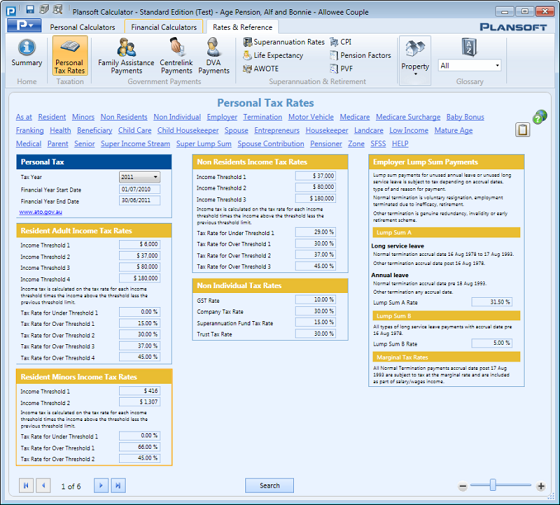
Task: Jump to HELP link
Action: click(400, 144)
